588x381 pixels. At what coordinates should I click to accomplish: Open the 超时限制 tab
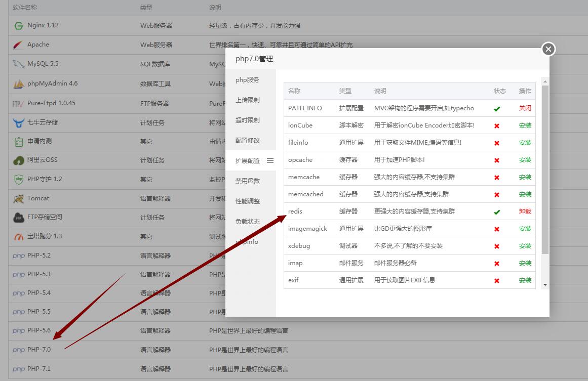pyautogui.click(x=251, y=120)
